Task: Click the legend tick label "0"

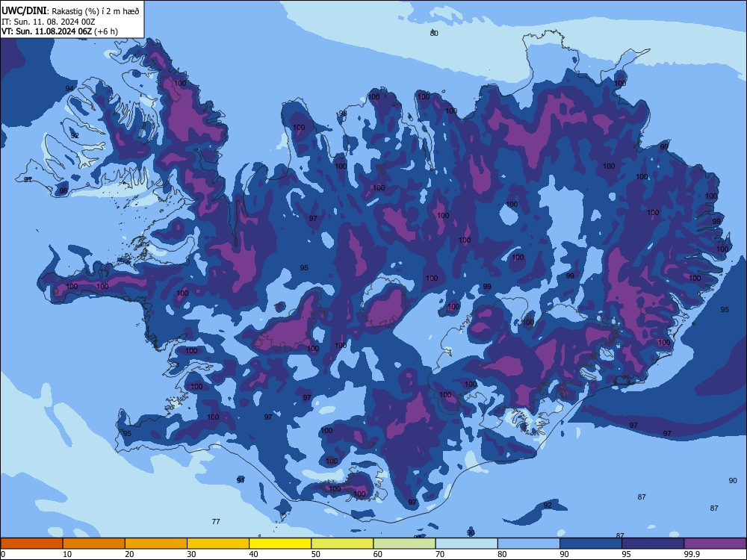Action: (3, 554)
